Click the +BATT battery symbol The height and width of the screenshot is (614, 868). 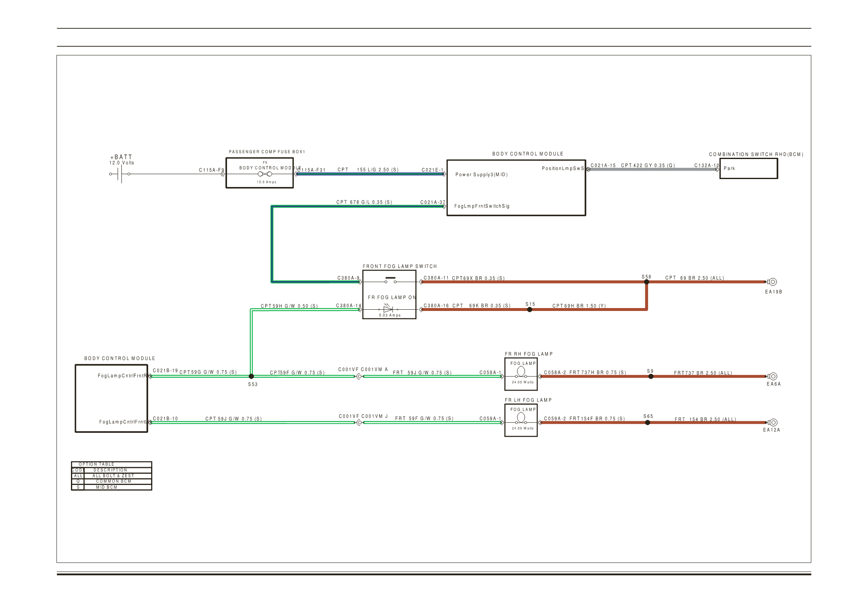(120, 174)
